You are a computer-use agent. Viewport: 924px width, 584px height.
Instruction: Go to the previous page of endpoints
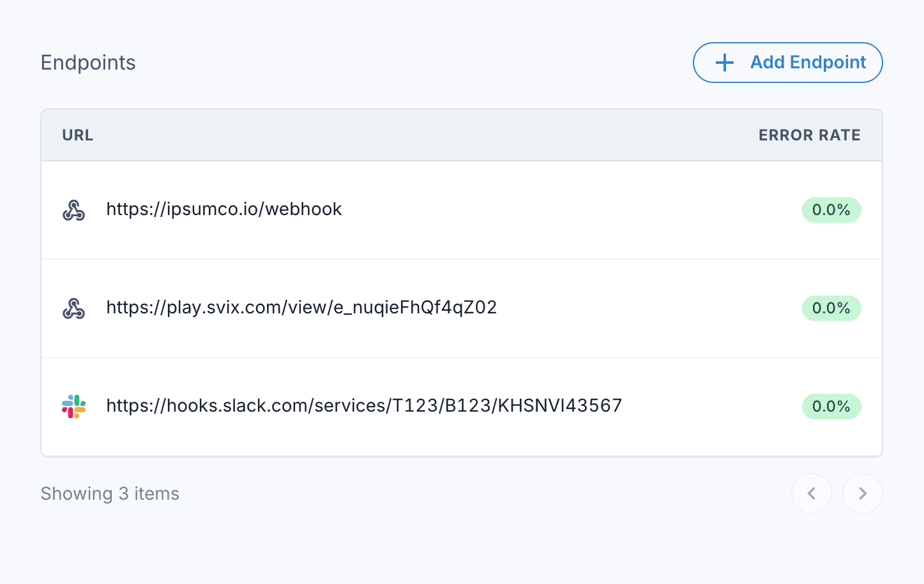[x=811, y=493]
